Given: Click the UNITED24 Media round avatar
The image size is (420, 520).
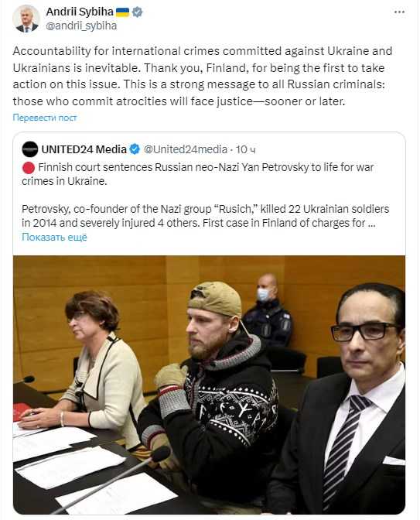Looking at the screenshot, I should click(30, 149).
